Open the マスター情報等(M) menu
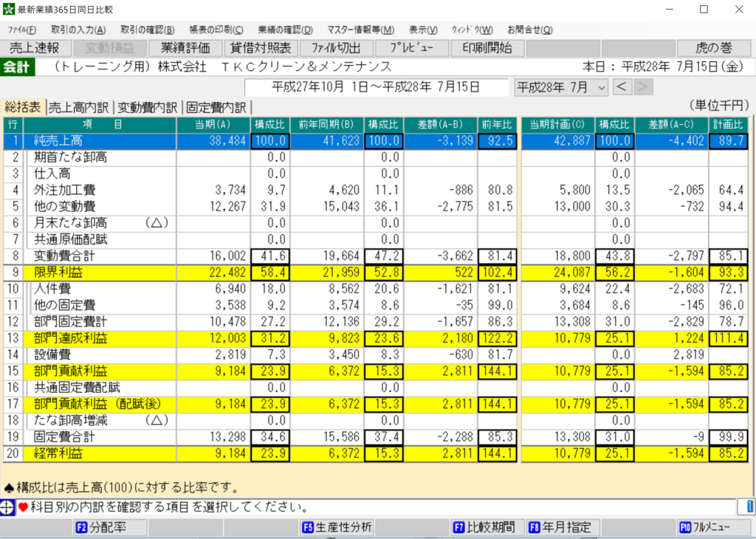This screenshot has width=756, height=539. (360, 30)
